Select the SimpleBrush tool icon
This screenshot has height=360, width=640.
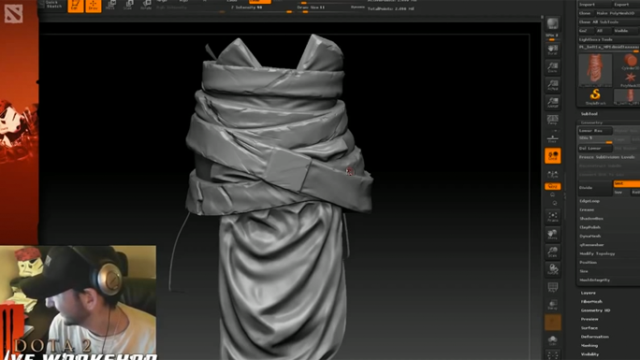(x=595, y=96)
